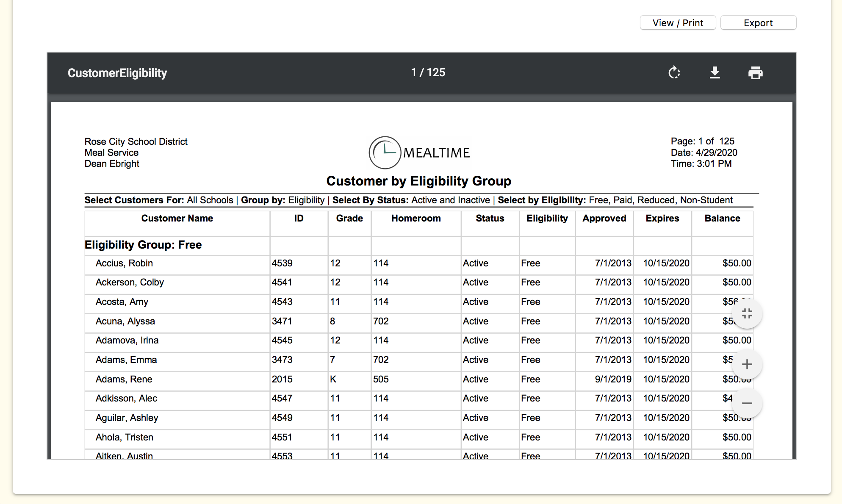Click the page number 1 / 125 field
This screenshot has width=842, height=504.
pyautogui.click(x=428, y=72)
